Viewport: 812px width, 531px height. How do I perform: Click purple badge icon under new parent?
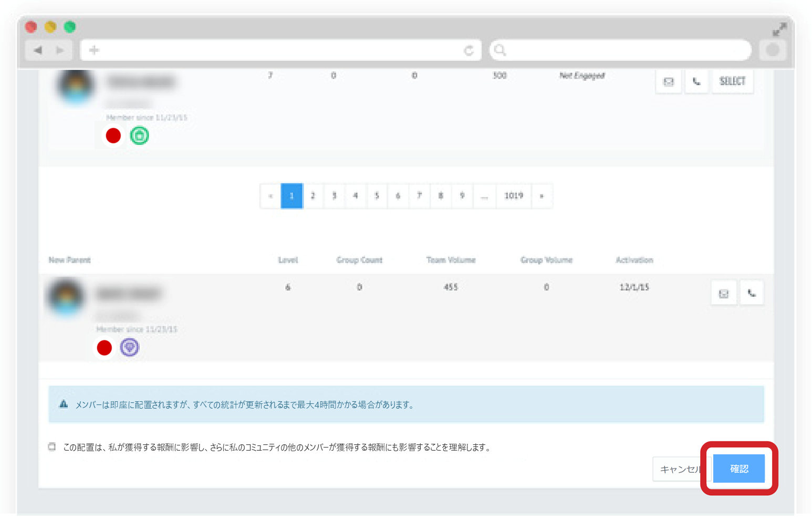click(x=130, y=348)
